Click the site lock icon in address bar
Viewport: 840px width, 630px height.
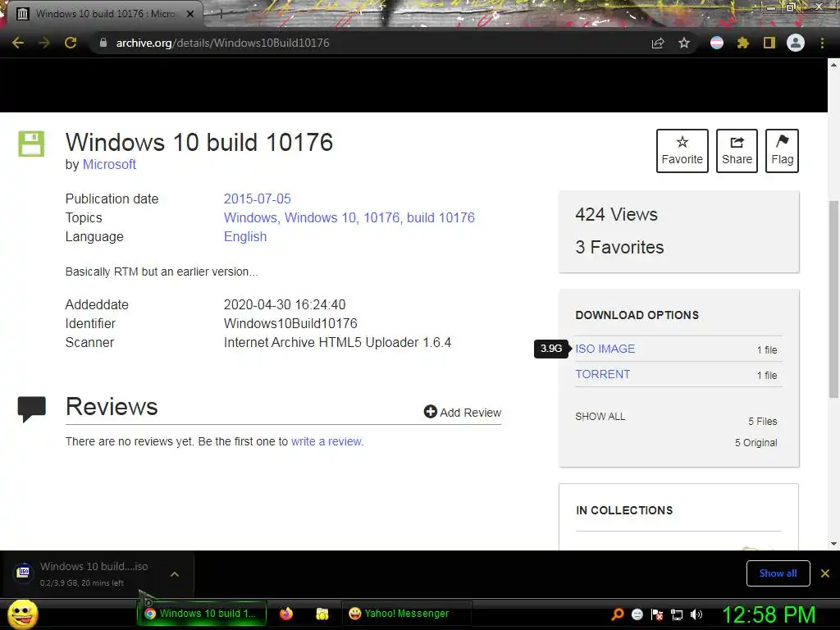[x=103, y=43]
